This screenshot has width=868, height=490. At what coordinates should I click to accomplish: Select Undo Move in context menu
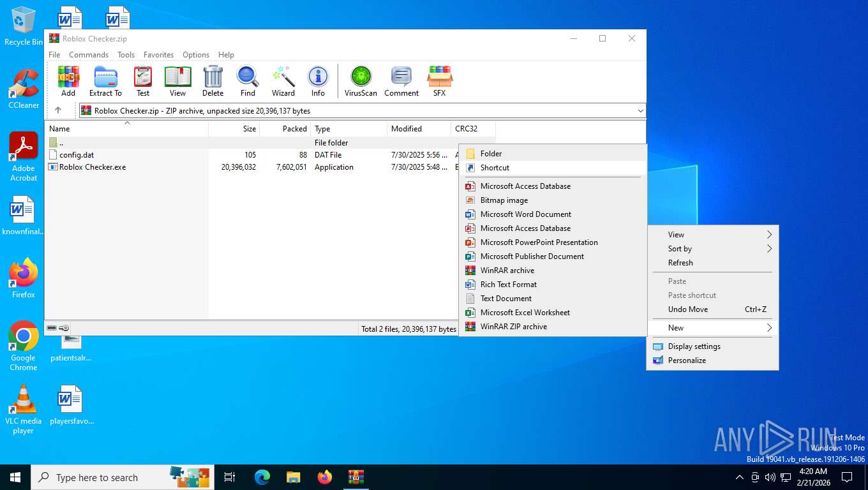coord(713,309)
